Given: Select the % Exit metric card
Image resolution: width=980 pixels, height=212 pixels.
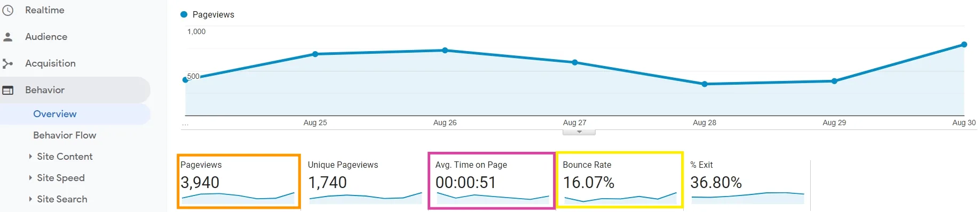Looking at the screenshot, I should click(x=748, y=182).
